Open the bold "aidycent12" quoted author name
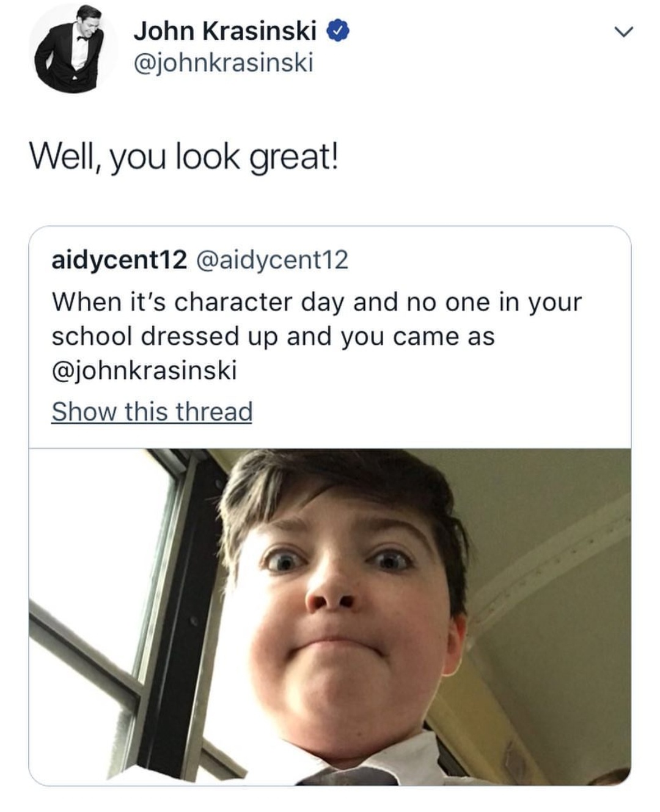Screen dimensions: 660x812 coord(119,260)
